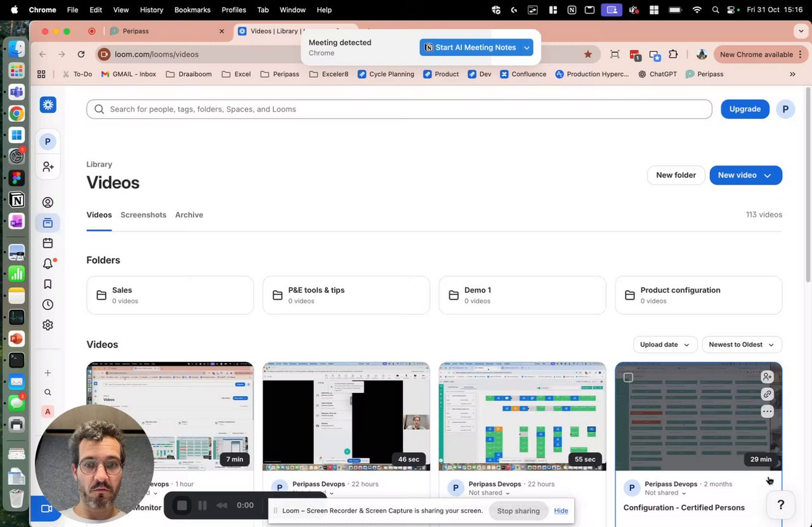The height and width of the screenshot is (527, 812).
Task: Open three-dot menu on Certified Persons card
Action: (x=767, y=411)
